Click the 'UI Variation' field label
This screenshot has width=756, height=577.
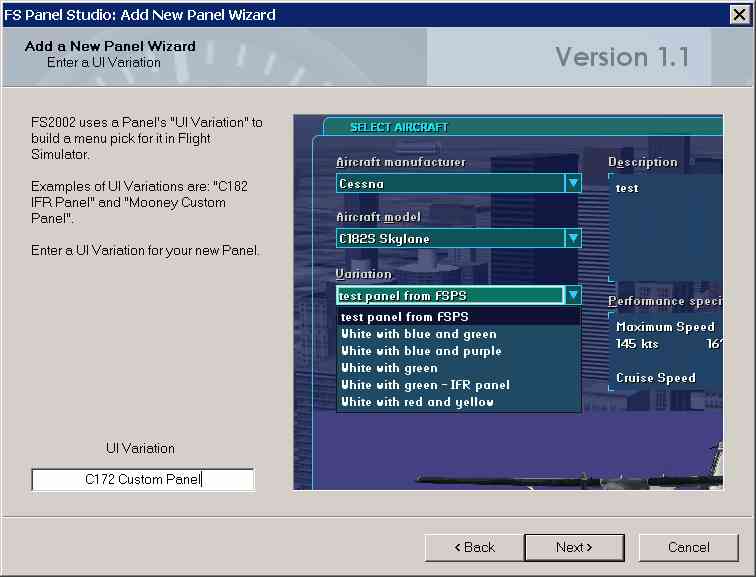pos(140,448)
